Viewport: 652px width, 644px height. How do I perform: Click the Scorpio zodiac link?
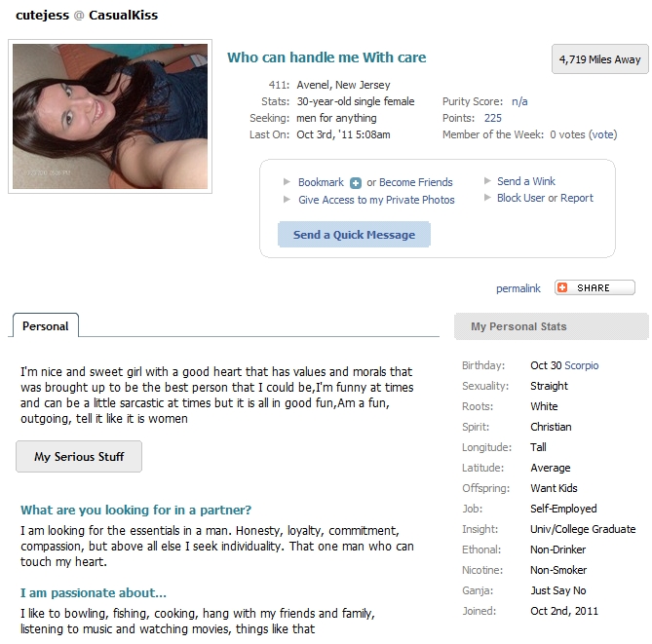click(x=581, y=365)
